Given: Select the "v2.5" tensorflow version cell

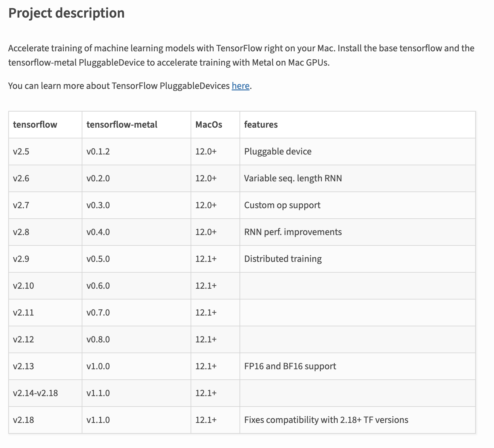Looking at the screenshot, I should 21,152.
